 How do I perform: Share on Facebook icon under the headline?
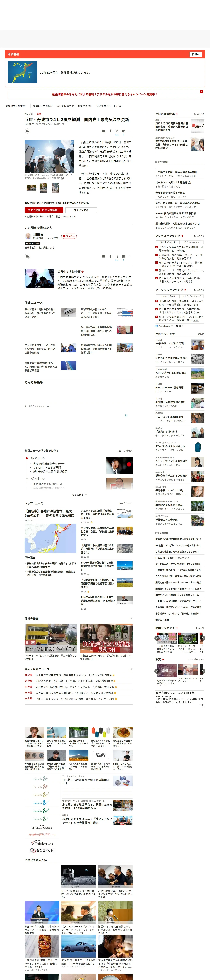[x=111, y=131]
